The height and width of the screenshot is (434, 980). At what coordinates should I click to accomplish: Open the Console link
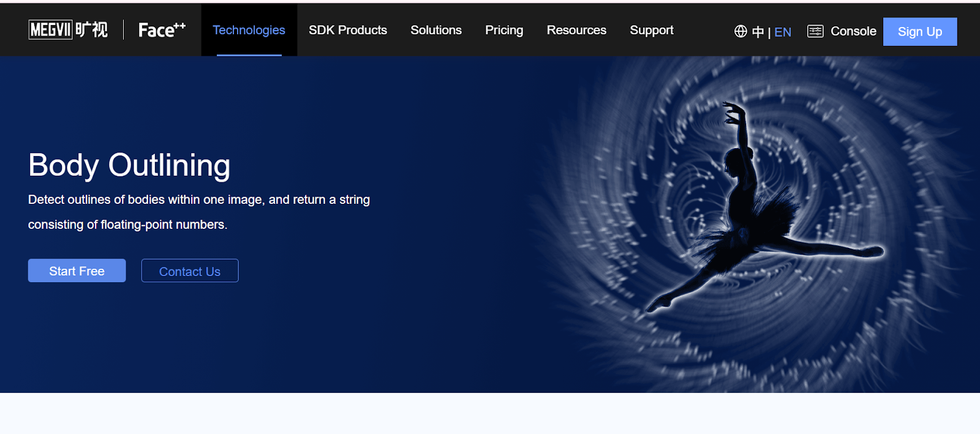(853, 31)
